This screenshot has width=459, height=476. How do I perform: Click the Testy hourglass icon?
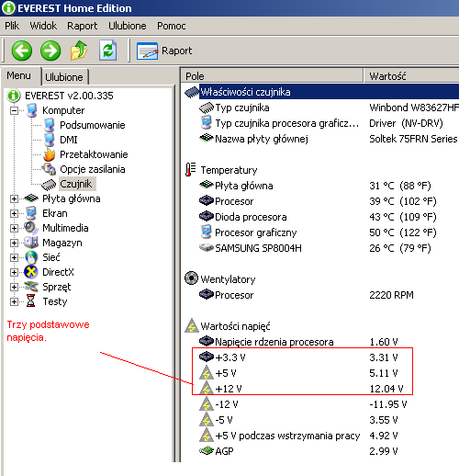point(30,301)
